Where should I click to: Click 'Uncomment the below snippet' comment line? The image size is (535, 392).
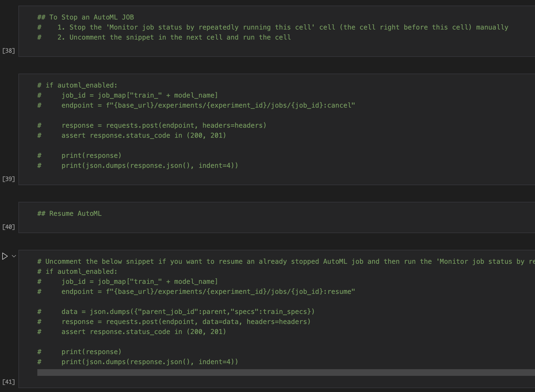[x=286, y=262]
